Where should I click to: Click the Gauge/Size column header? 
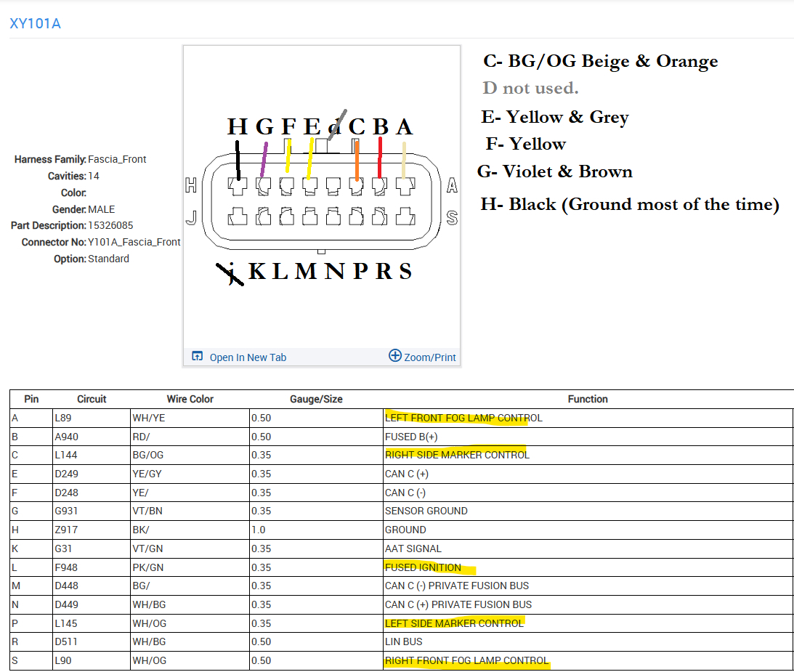pyautogui.click(x=316, y=399)
